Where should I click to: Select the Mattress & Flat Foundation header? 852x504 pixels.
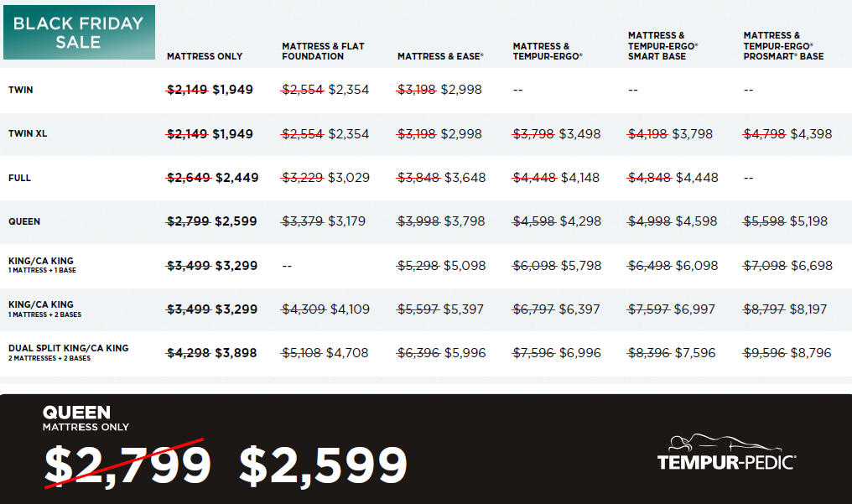tap(323, 51)
